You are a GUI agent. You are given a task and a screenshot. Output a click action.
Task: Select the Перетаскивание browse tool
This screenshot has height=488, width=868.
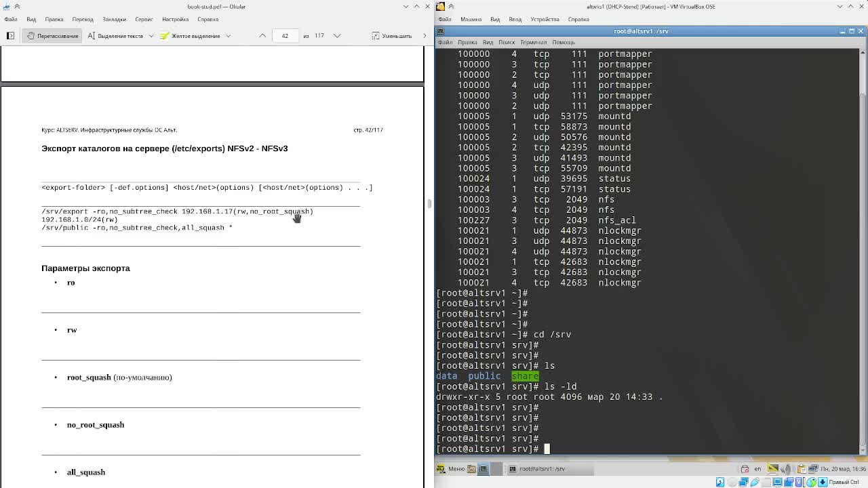[x=52, y=35]
